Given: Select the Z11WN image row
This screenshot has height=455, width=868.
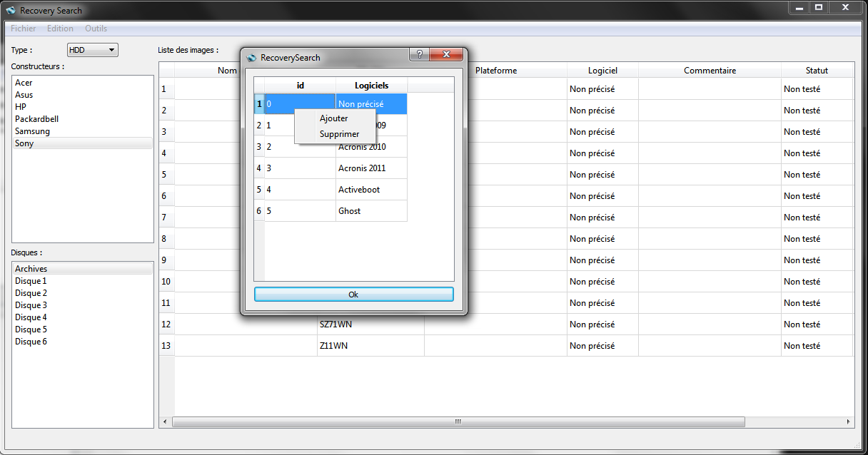Looking at the screenshot, I should [334, 346].
